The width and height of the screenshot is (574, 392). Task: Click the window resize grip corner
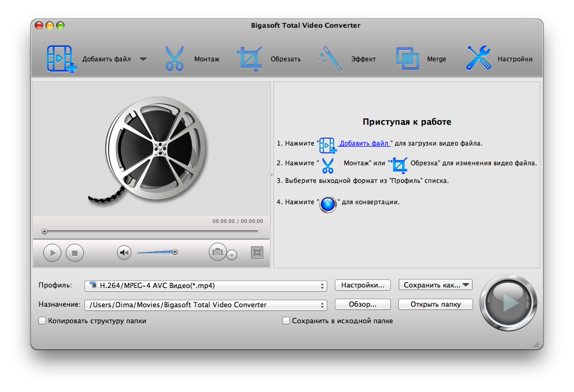[x=536, y=344]
